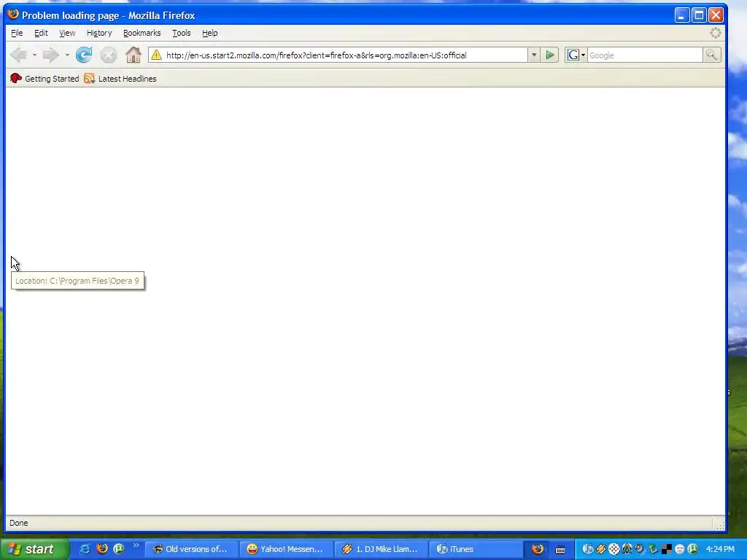Minimize the Firefox window
Image resolution: width=747 pixels, height=560 pixels.
[x=682, y=15]
